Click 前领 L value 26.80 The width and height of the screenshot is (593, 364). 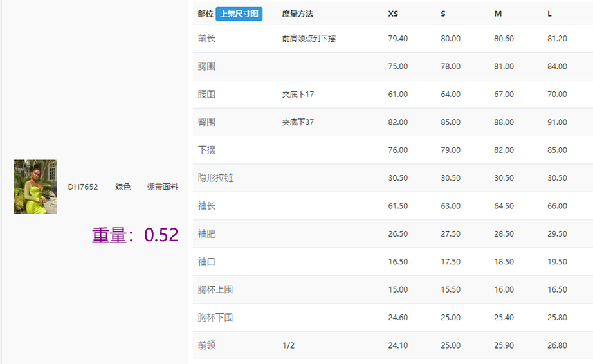tap(557, 345)
